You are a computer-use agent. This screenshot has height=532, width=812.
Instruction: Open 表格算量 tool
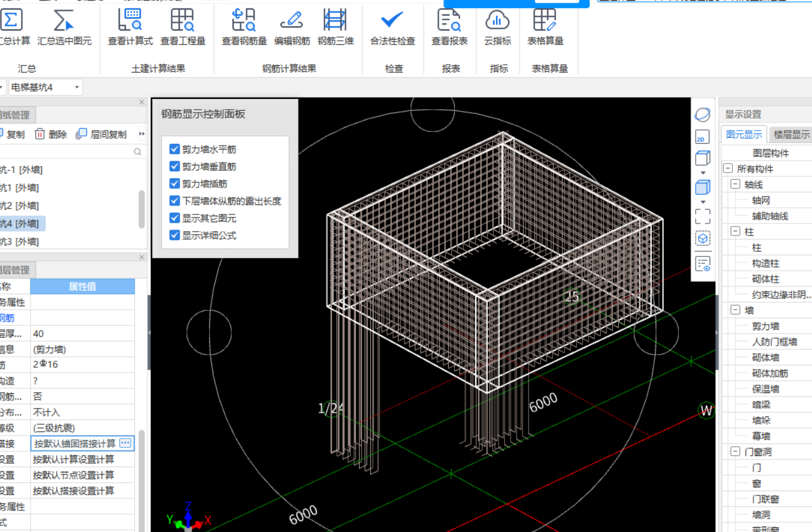[x=545, y=28]
